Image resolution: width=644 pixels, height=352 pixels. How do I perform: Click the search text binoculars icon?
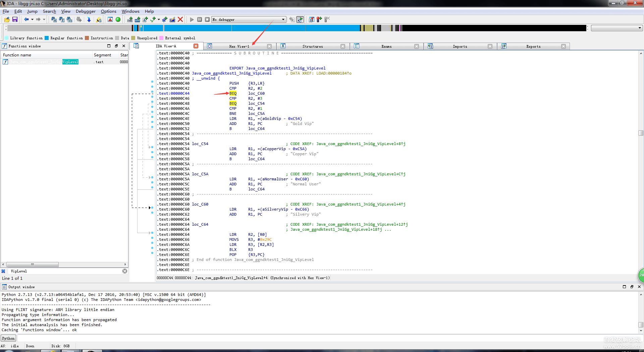62,19
